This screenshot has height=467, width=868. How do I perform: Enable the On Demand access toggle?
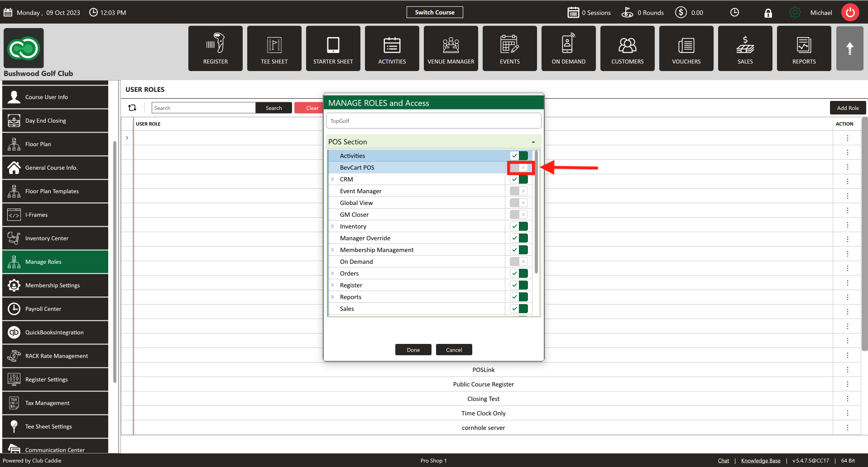tap(519, 262)
